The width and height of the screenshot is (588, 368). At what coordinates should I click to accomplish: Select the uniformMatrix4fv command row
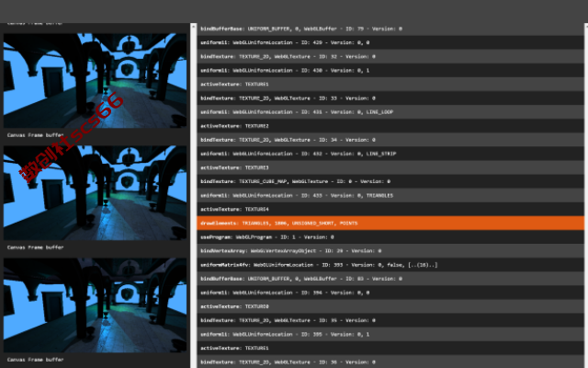(x=390, y=265)
